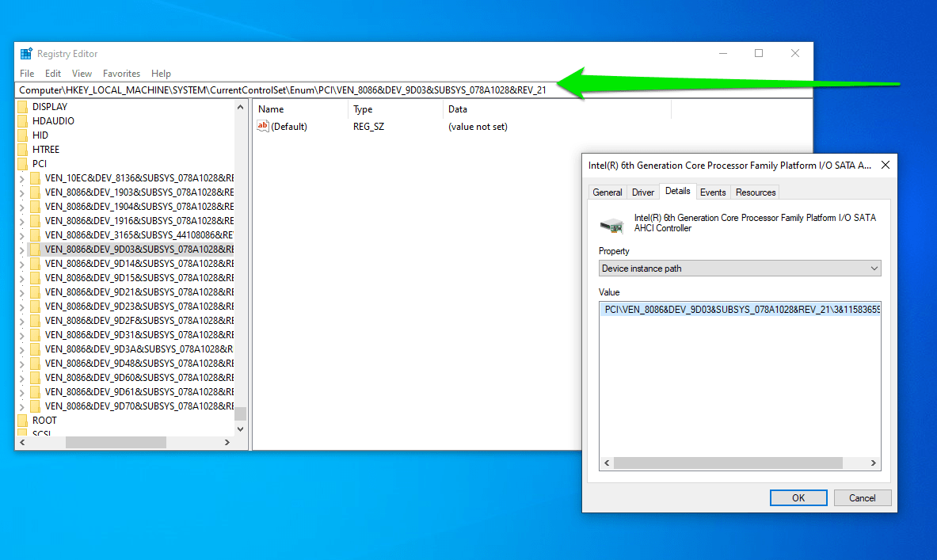Open the Edit menu
The height and width of the screenshot is (560, 937).
point(52,74)
